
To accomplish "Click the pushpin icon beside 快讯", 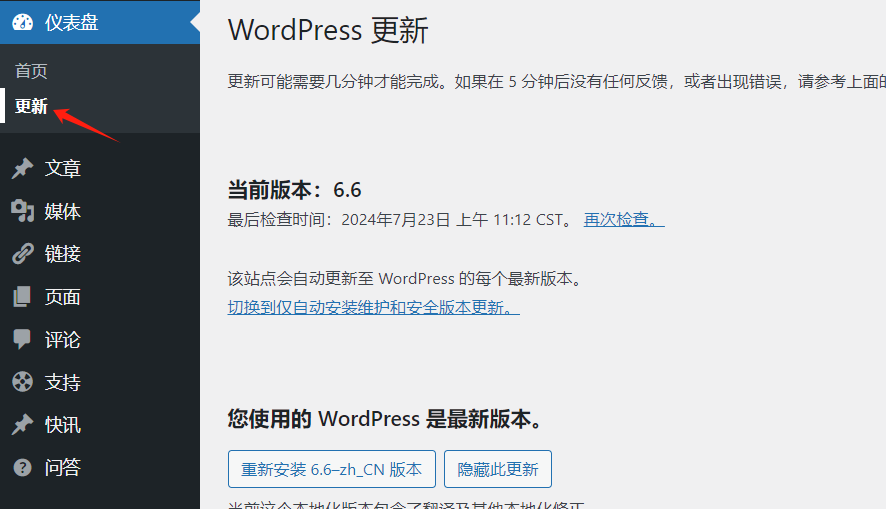I will click(23, 425).
